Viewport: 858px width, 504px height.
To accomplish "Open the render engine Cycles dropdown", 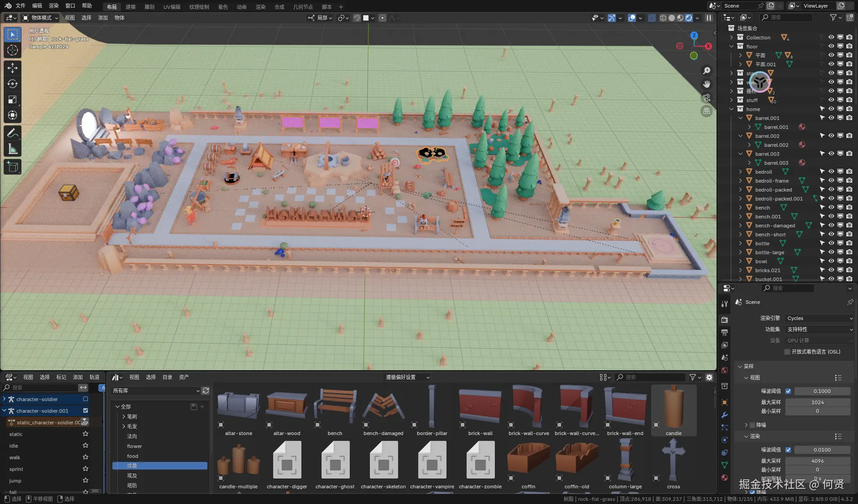I will point(819,318).
